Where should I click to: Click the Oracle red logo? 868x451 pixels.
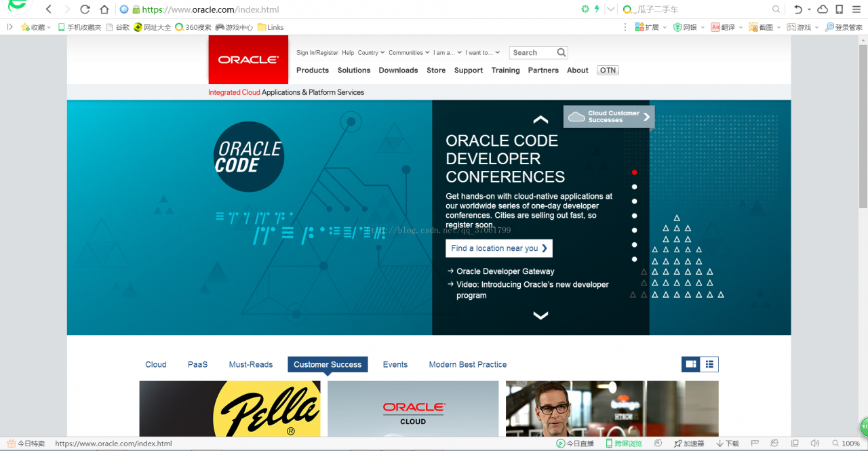[248, 60]
